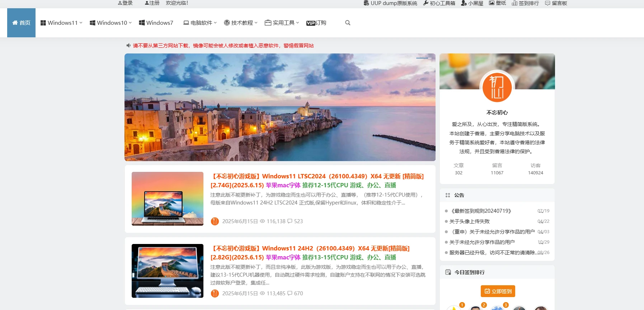Click views eye icon showing 113,485
Image resolution: width=644 pixels, height=310 pixels.
click(x=262, y=293)
